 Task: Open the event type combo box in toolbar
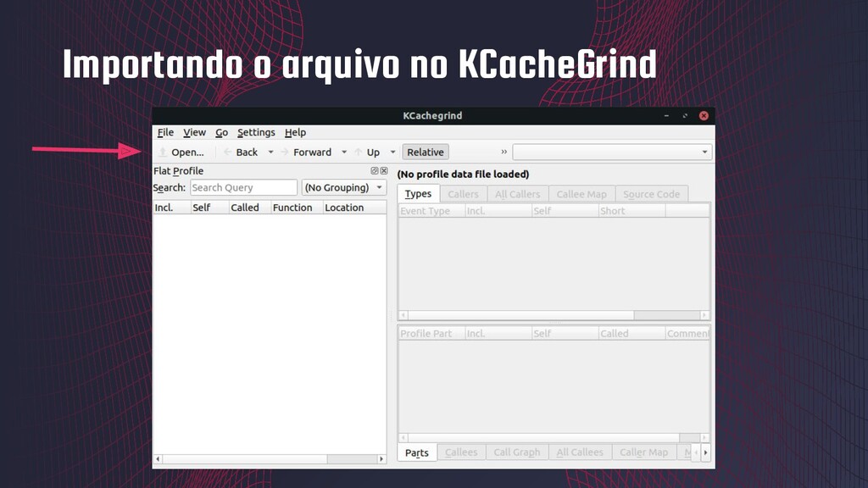coord(612,152)
